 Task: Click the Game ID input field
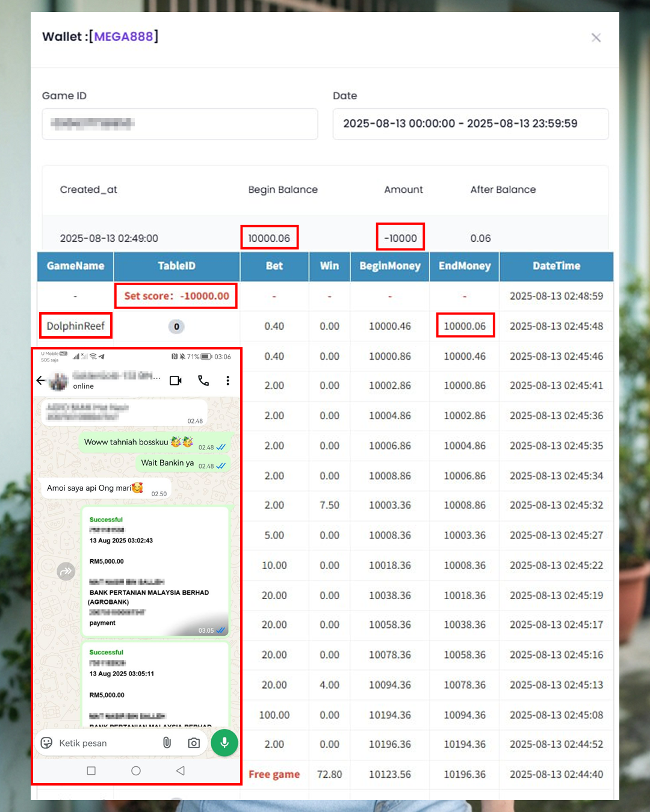(180, 124)
